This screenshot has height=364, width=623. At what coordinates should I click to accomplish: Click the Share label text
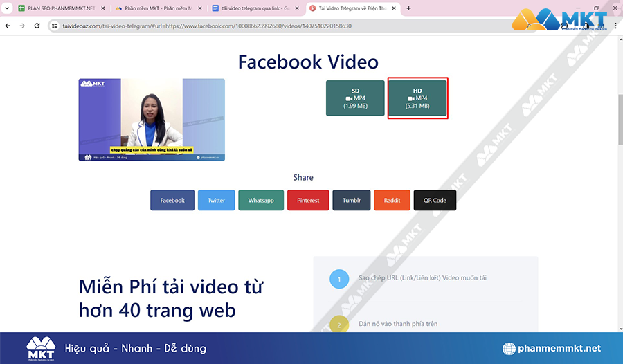coord(303,177)
